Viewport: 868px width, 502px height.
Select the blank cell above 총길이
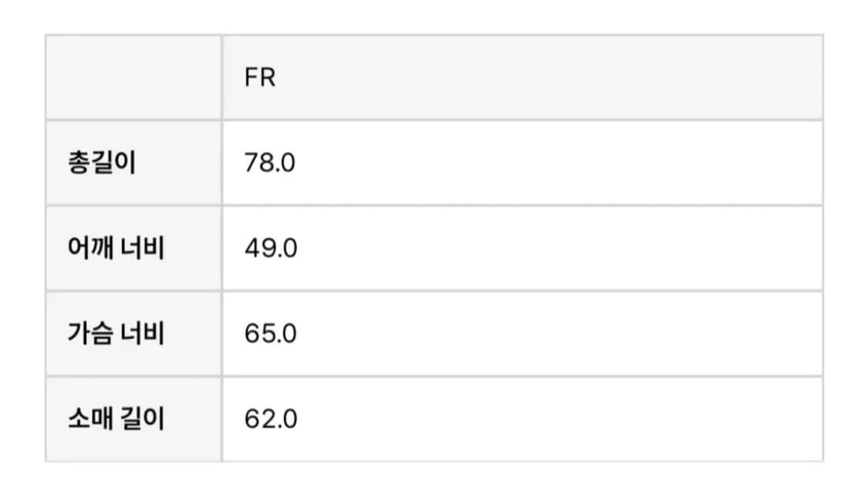coord(133,78)
